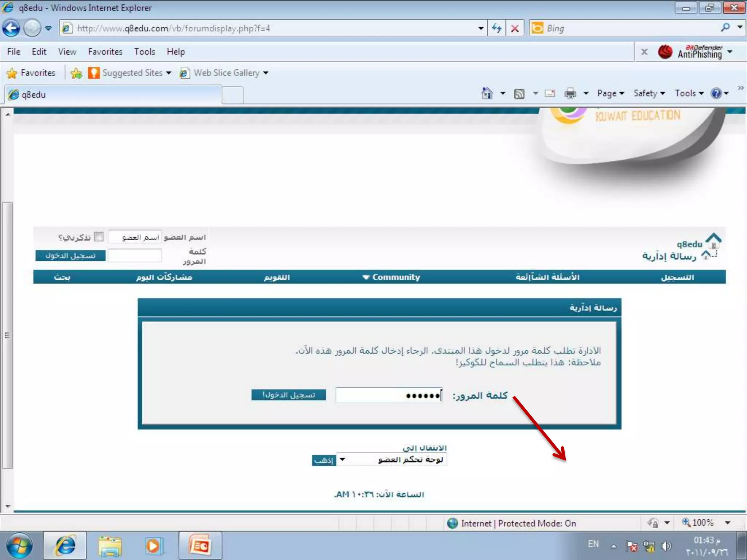Open the search provider dropdown arrow
The width and height of the screenshot is (747, 560).
(x=740, y=27)
